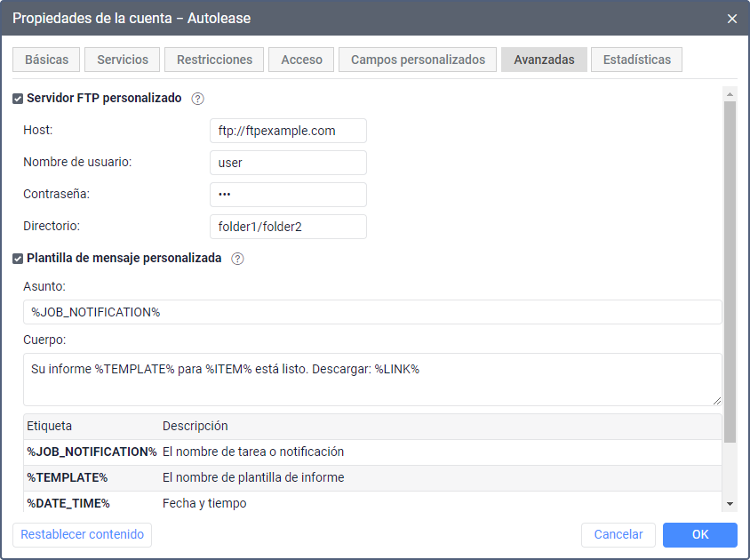Go to the Restricciones tab
The height and width of the screenshot is (560, 750).
tap(214, 60)
